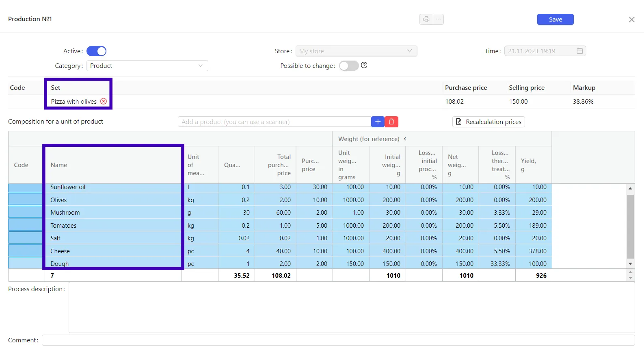Click the Set column header
This screenshot has height=346, width=644.
coord(56,87)
